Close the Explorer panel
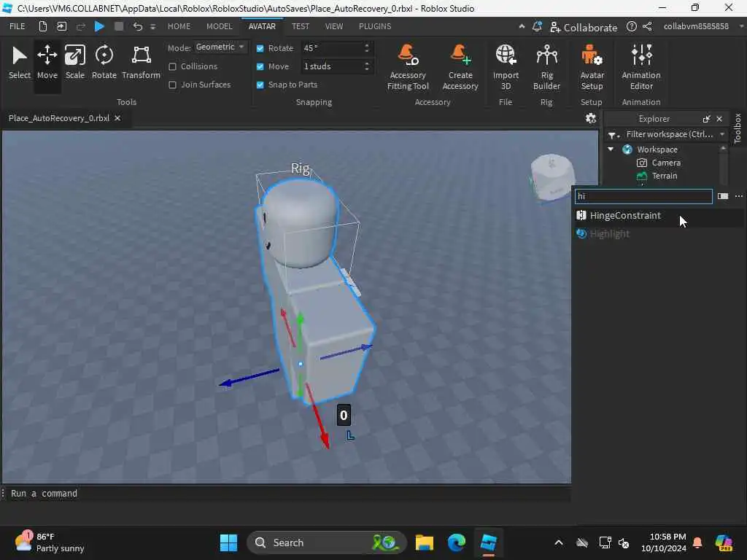 [719, 119]
